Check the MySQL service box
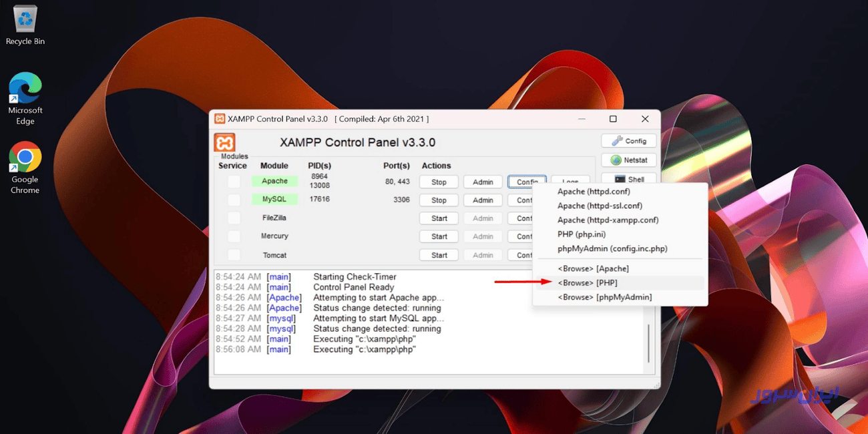This screenshot has width=868, height=434. [x=234, y=199]
